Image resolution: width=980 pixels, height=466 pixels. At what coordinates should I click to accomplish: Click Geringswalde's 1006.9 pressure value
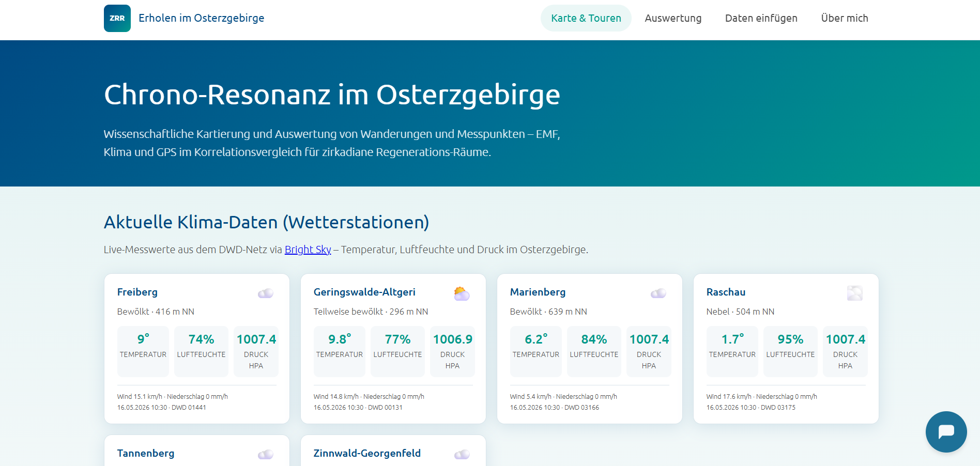tap(452, 339)
